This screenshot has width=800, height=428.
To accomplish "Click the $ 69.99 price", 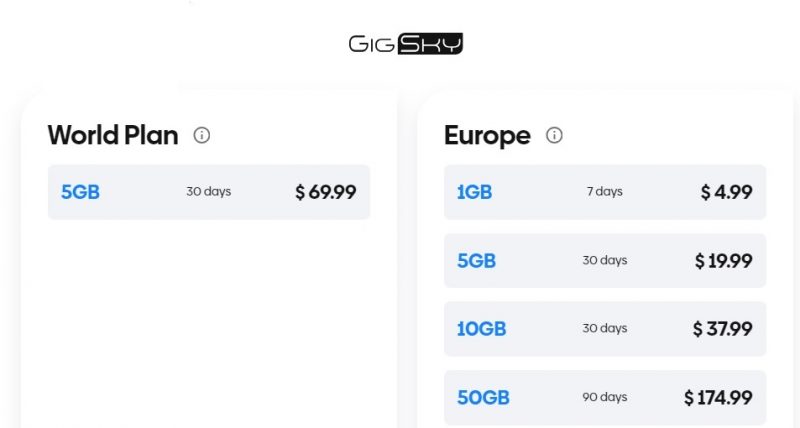I will 326,192.
